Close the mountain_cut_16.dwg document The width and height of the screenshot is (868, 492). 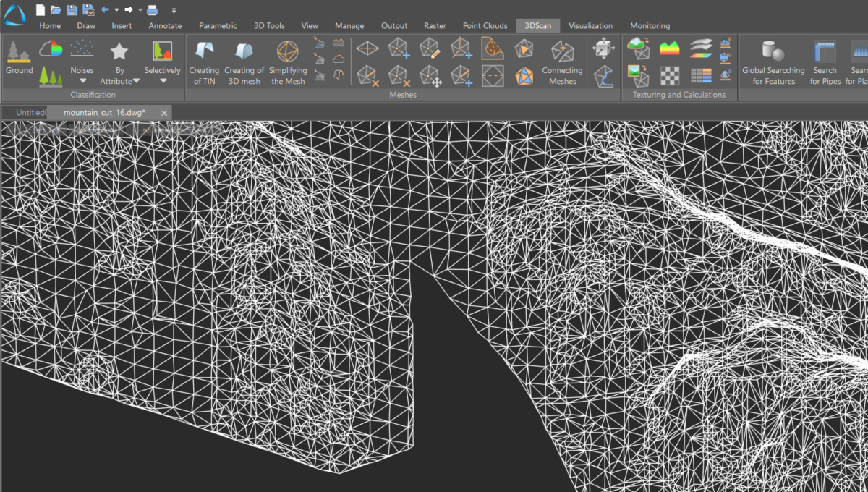pyautogui.click(x=163, y=113)
